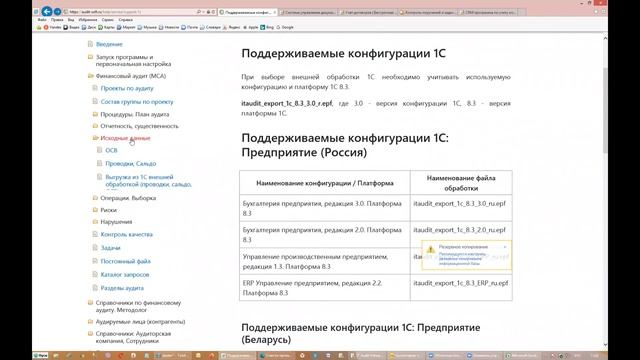This screenshot has height=360, width=640.
Task: Open the Проводки, Сальдо link
Action: (x=131, y=163)
